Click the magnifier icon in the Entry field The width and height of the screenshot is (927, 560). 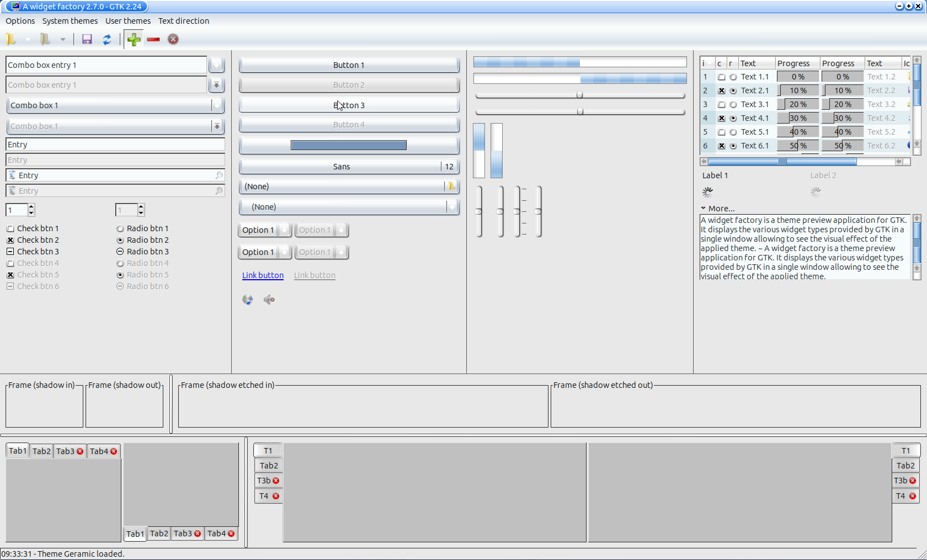tap(219, 175)
